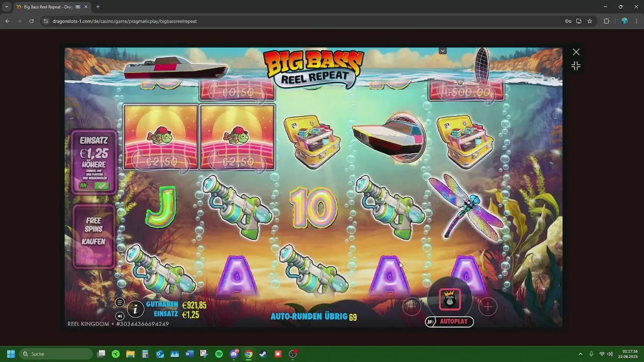This screenshot has width=644, height=362.
Task: Open Calculator from taskbar
Action: click(x=145, y=354)
